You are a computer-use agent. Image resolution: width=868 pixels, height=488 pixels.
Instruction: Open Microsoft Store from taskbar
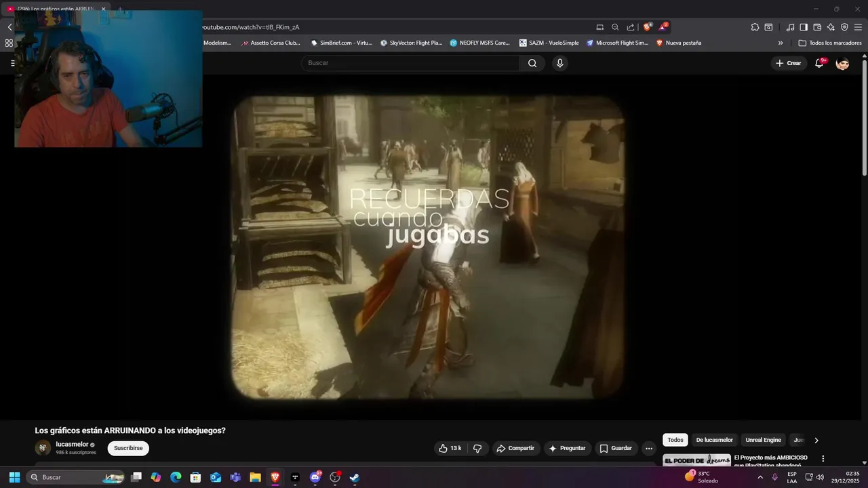click(x=195, y=477)
